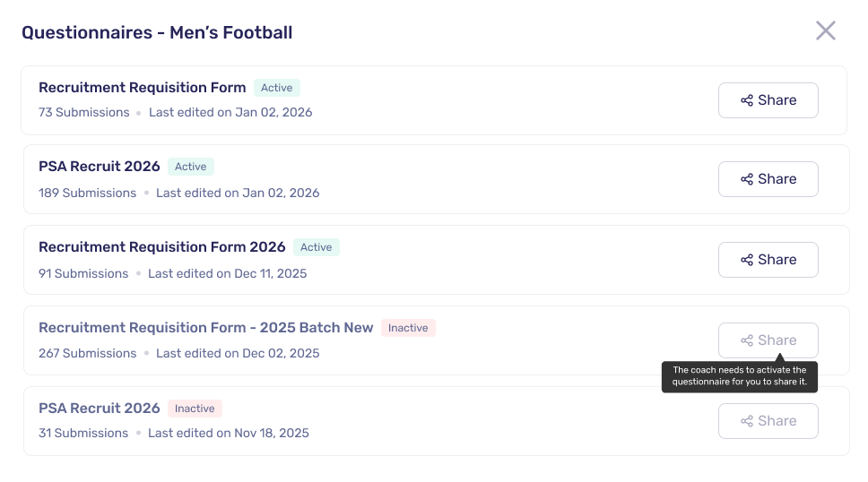Click the Questionnaires - Men's Football heading

pos(157,32)
